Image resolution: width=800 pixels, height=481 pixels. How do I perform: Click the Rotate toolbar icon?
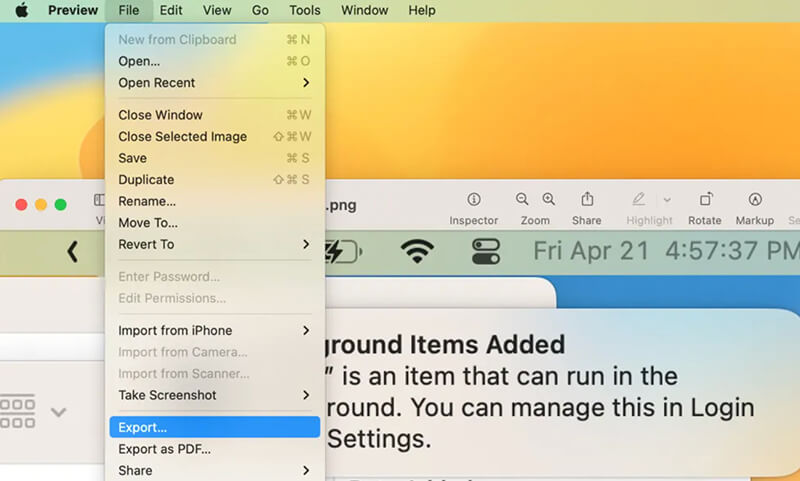pyautogui.click(x=705, y=199)
